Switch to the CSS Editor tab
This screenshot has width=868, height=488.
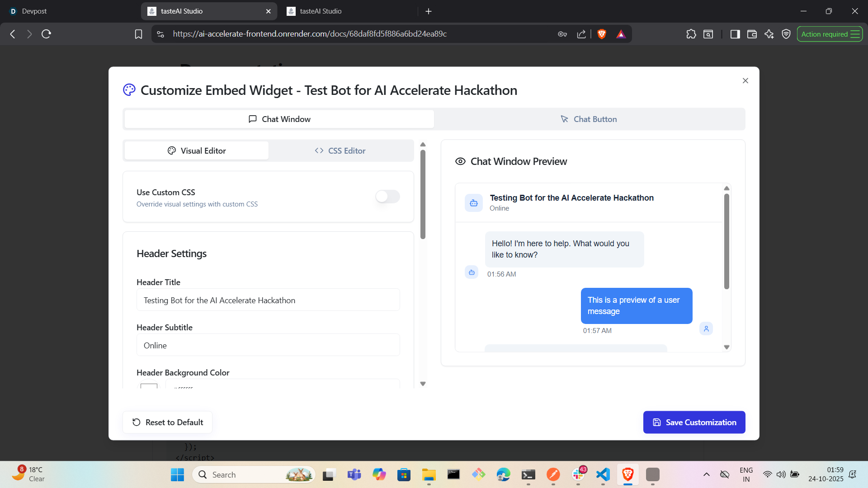click(x=340, y=151)
